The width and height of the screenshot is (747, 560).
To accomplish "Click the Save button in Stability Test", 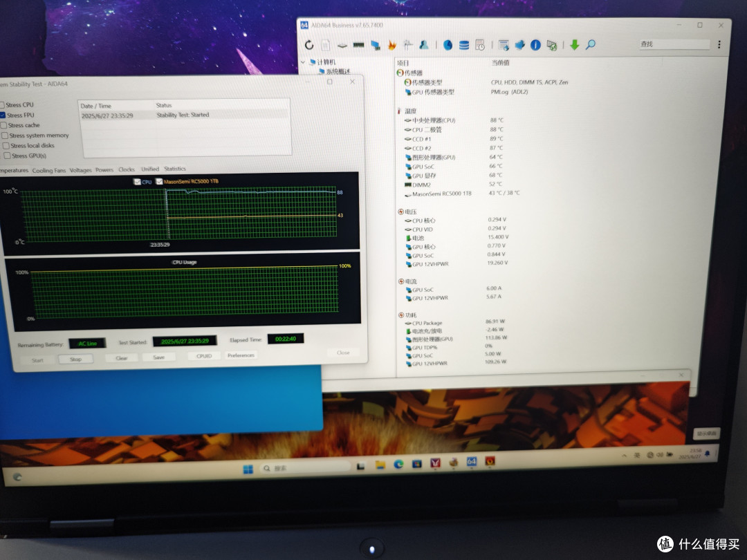I will click(158, 357).
